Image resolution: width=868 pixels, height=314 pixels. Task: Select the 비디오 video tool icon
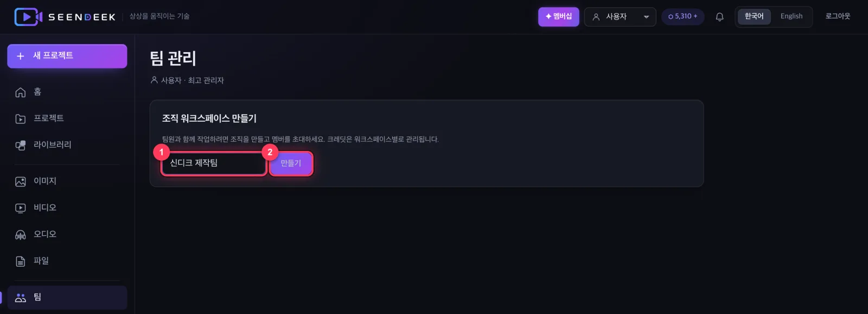[21, 208]
